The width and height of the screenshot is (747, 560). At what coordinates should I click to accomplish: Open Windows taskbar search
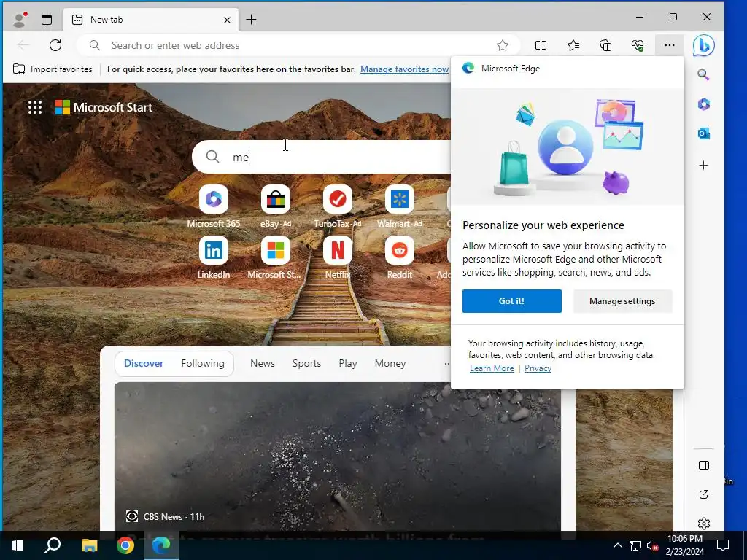53,545
